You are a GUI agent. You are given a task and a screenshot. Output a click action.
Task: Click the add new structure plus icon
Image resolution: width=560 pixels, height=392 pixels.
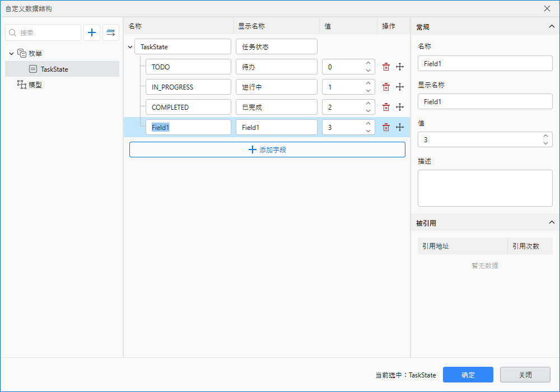(92, 32)
